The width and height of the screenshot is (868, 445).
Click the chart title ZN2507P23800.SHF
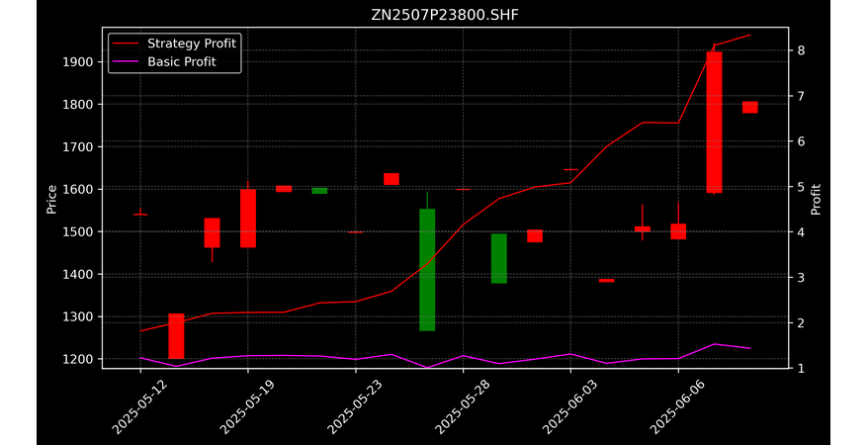[x=445, y=15]
